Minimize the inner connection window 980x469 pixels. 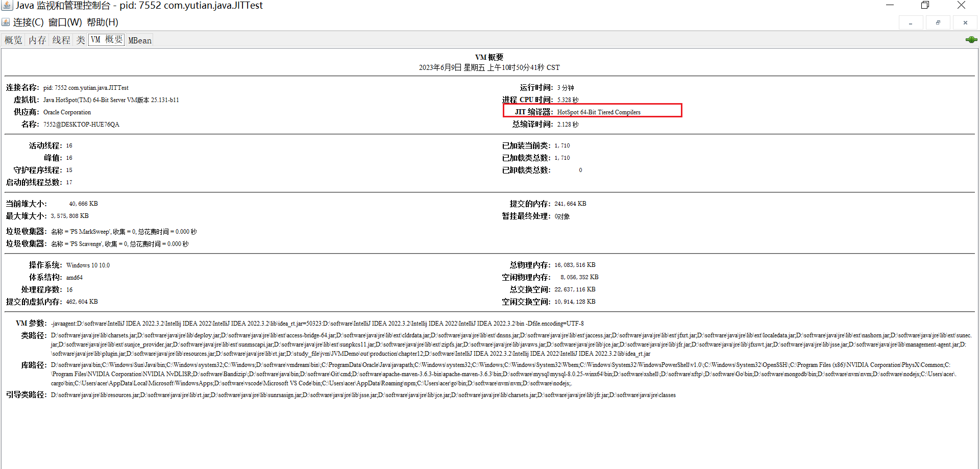(911, 23)
